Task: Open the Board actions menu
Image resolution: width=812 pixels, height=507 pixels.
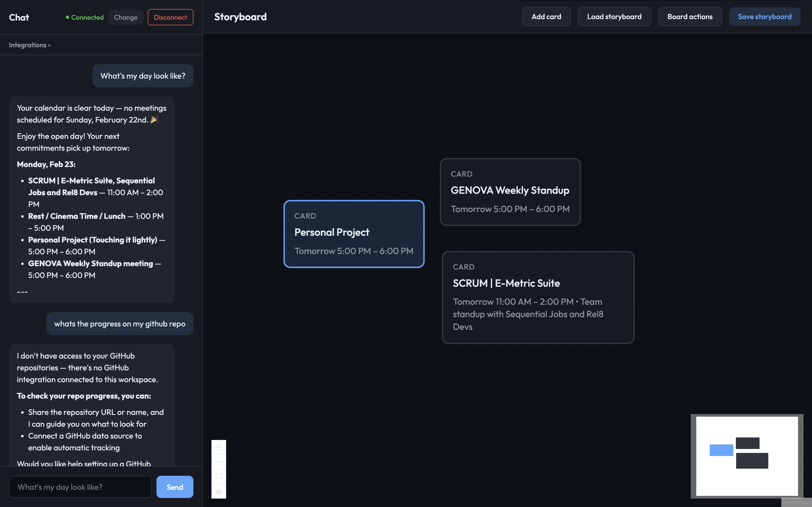Action: click(690, 17)
